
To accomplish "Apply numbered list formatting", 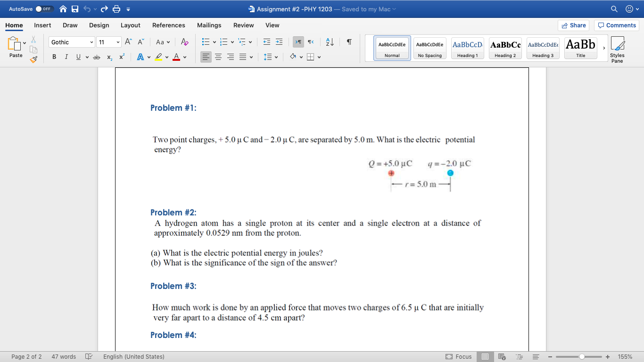I will (x=223, y=41).
